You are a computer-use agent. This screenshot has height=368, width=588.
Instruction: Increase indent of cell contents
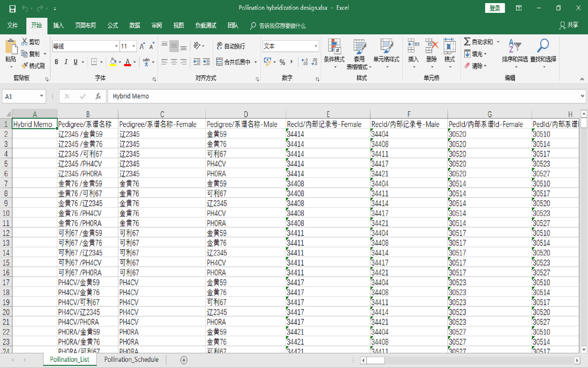[x=207, y=62]
